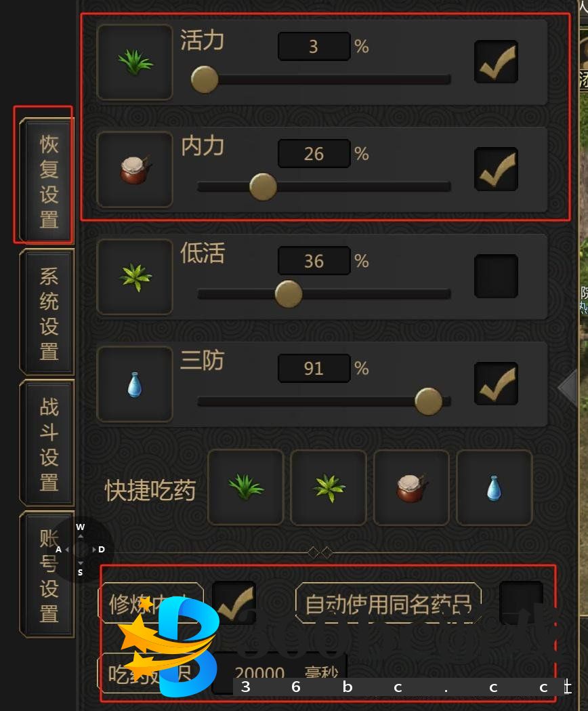This screenshot has width=588, height=711.
Task: Click the 内力 percentage slider knob
Action: [263, 186]
